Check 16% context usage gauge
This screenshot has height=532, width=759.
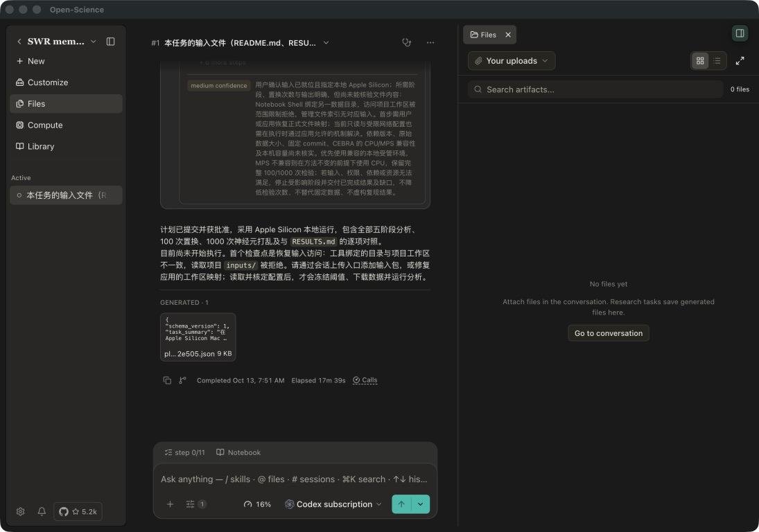click(257, 504)
